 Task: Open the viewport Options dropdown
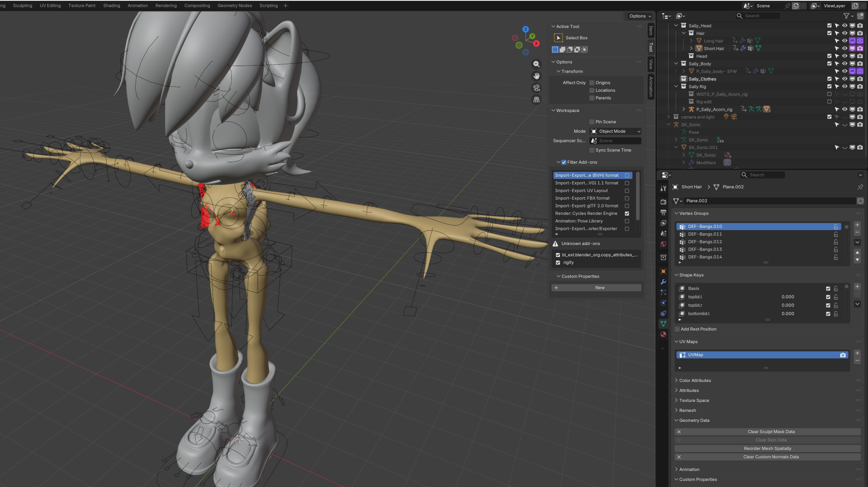point(640,16)
